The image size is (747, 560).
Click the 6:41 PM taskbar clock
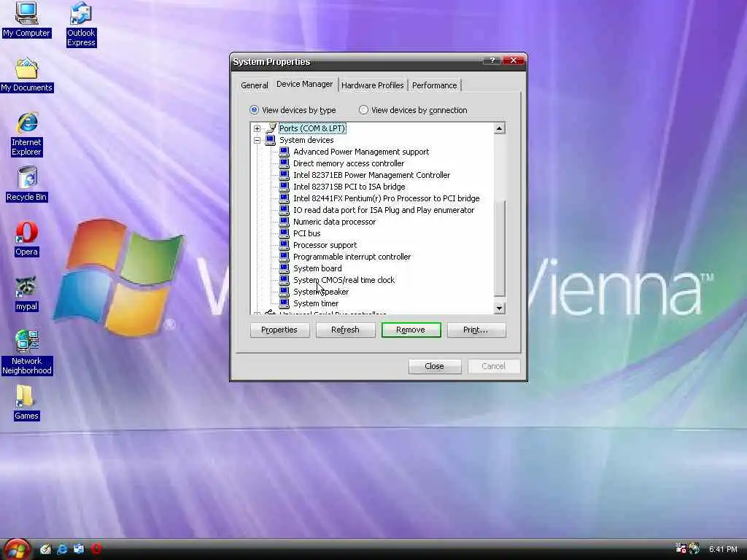click(x=723, y=549)
